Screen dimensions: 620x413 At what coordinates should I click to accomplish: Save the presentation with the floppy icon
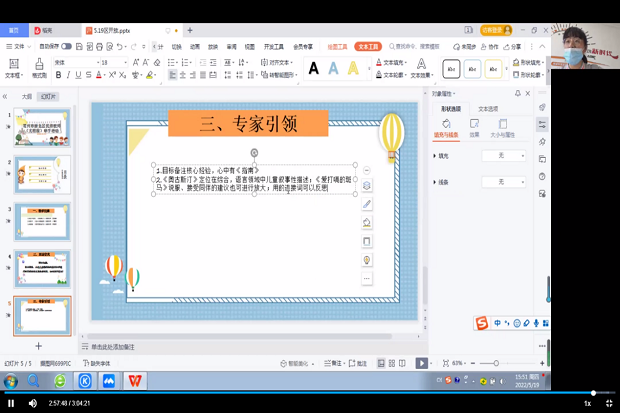tap(79, 47)
